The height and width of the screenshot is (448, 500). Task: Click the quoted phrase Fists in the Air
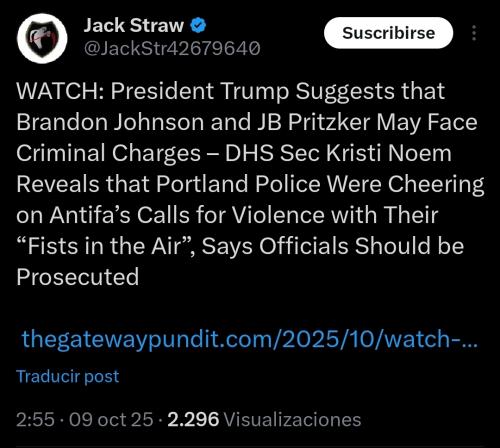[104, 246]
